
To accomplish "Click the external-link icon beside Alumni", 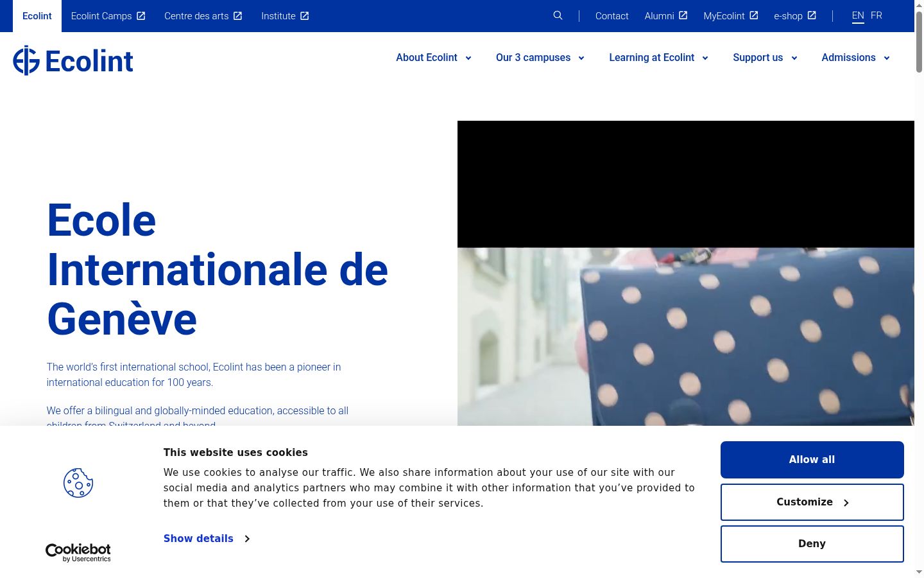I will point(683,15).
